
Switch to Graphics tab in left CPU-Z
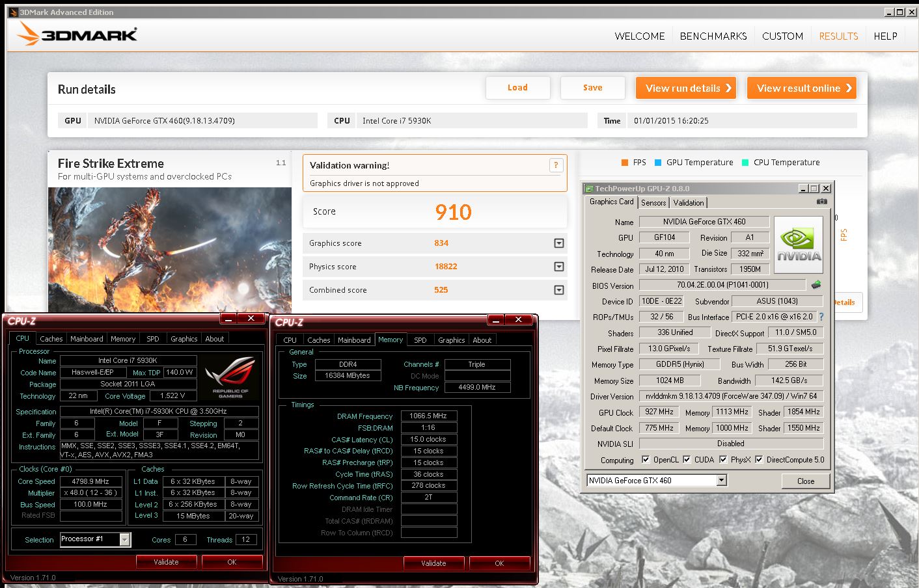(x=184, y=339)
